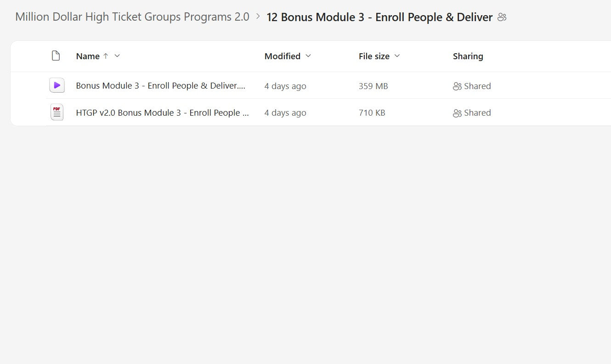Click the Sharing column header
Screen dimensions: 611x364
pos(468,56)
